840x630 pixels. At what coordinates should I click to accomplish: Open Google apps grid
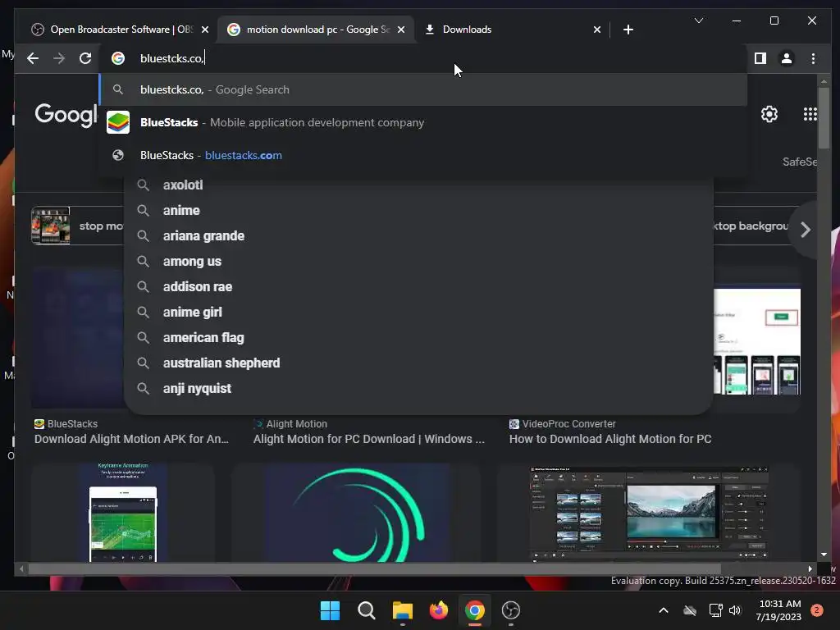[x=810, y=114]
